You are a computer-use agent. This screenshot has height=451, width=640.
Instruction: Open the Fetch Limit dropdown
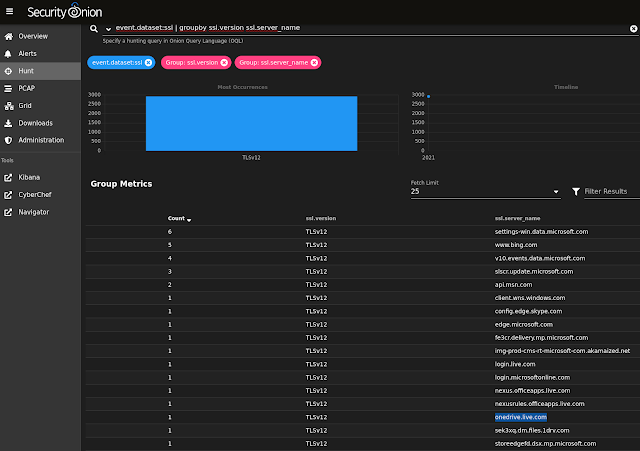(485, 191)
